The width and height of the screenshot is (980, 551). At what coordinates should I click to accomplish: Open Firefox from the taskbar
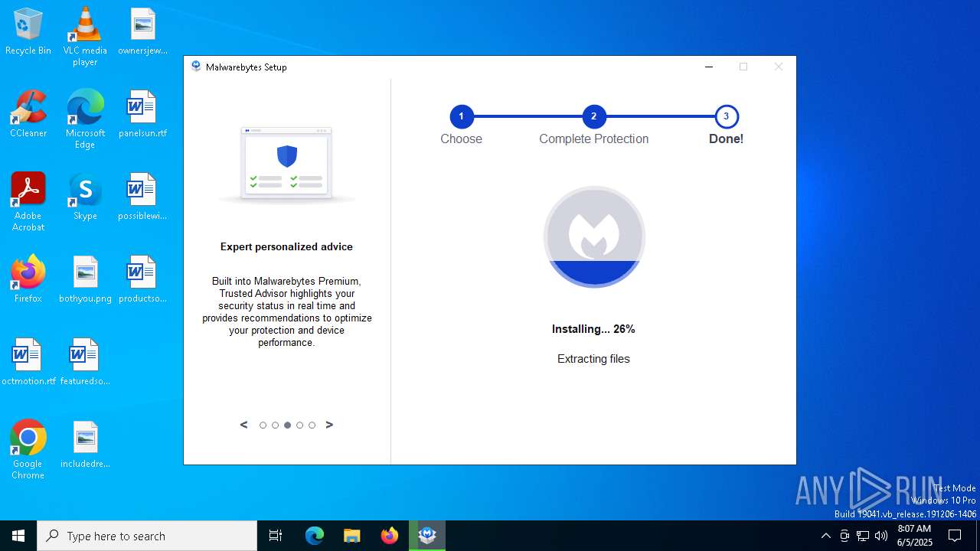[390, 536]
